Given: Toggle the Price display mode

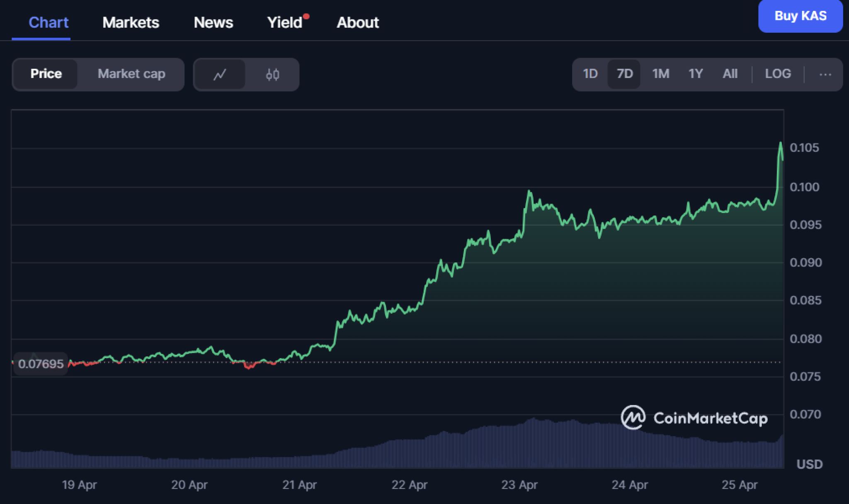Looking at the screenshot, I should [x=46, y=74].
